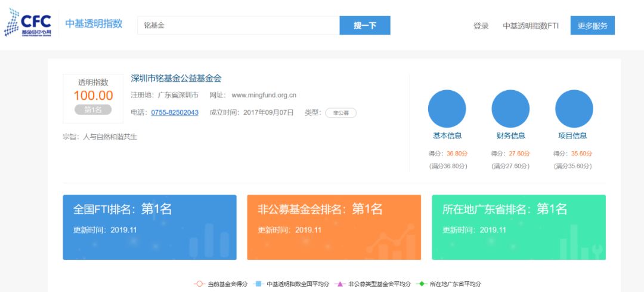Click the 36.80分 score value
The image size is (644, 292).
457,154
